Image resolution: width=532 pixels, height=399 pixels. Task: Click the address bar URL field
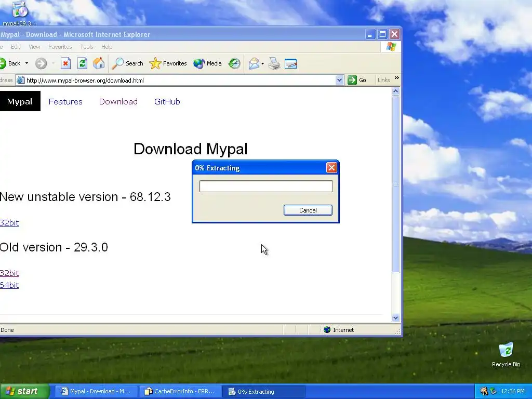click(180, 81)
